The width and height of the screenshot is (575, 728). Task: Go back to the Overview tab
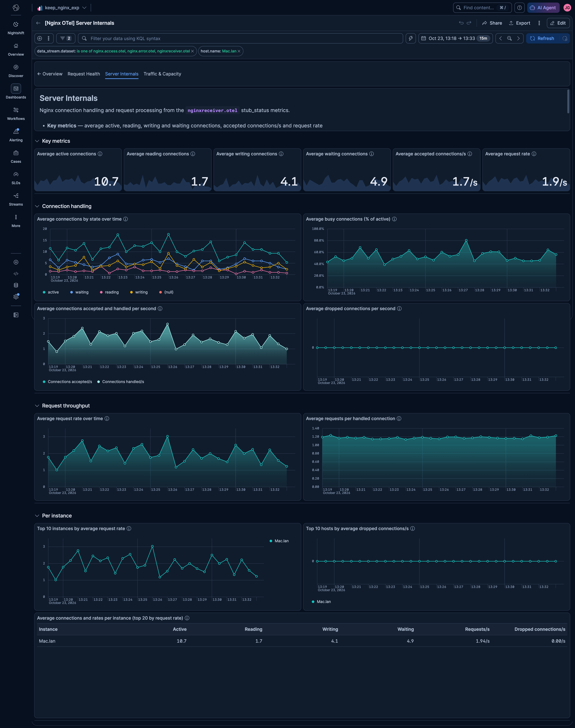point(50,74)
